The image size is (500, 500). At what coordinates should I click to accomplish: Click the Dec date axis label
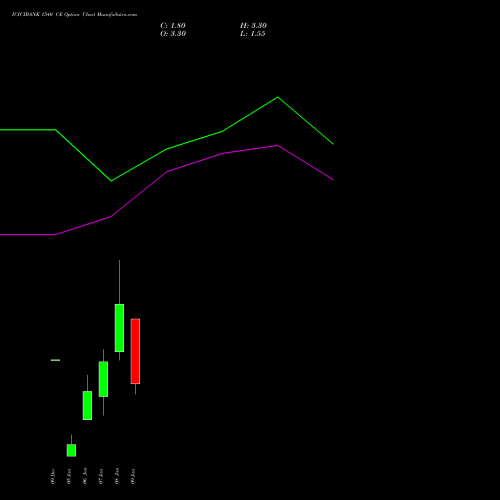click(x=53, y=476)
